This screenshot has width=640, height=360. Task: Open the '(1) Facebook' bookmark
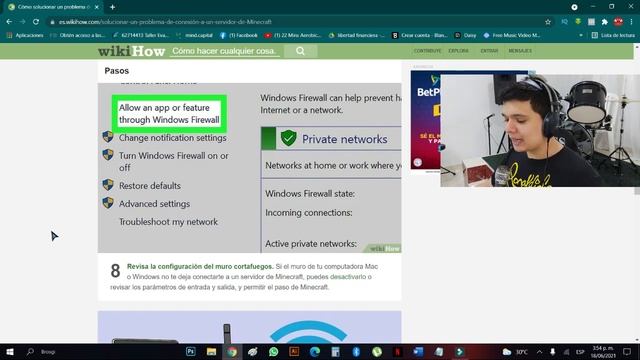click(239, 36)
